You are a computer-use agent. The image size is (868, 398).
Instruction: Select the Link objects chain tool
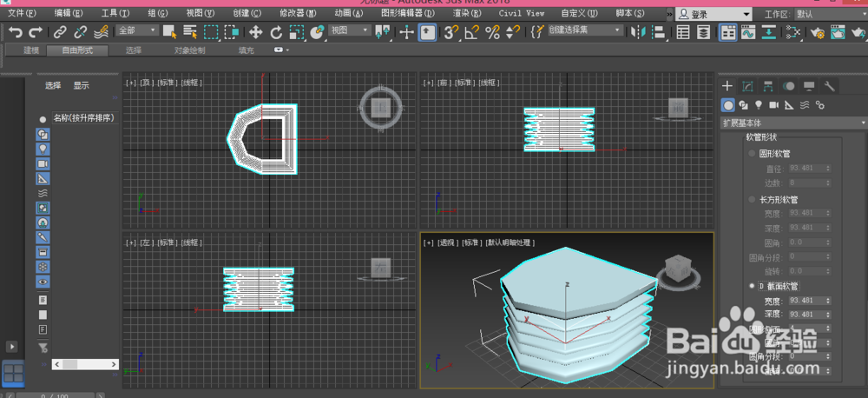60,33
